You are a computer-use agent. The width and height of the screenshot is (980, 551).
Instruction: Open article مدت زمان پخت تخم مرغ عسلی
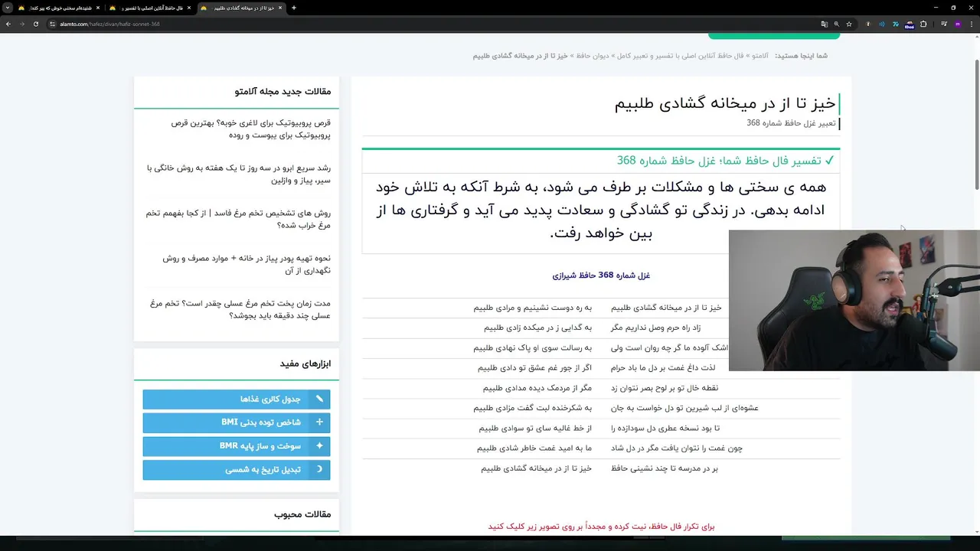point(240,309)
